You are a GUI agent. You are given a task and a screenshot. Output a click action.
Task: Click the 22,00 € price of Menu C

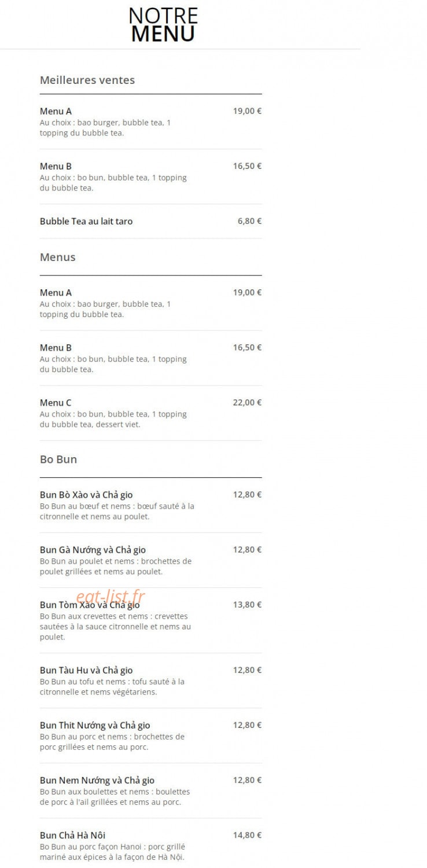point(247,403)
